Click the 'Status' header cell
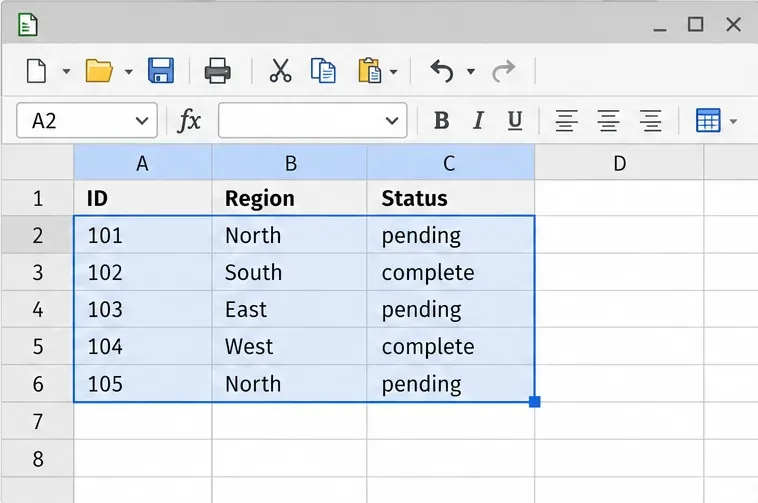The height and width of the screenshot is (503, 758). (451, 198)
